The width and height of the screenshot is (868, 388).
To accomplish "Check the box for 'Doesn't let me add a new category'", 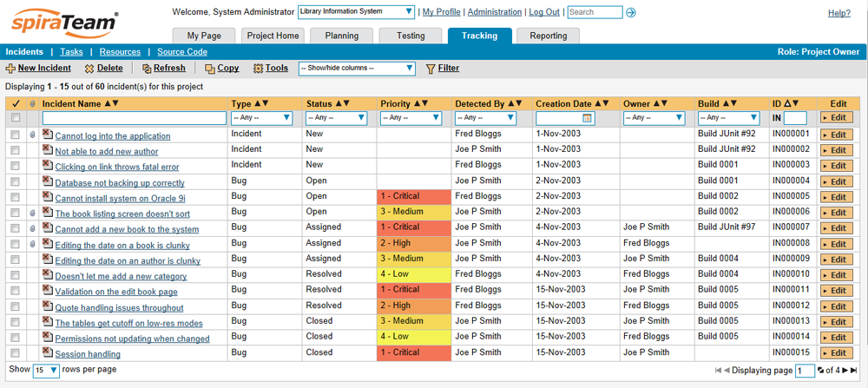I will click(15, 275).
